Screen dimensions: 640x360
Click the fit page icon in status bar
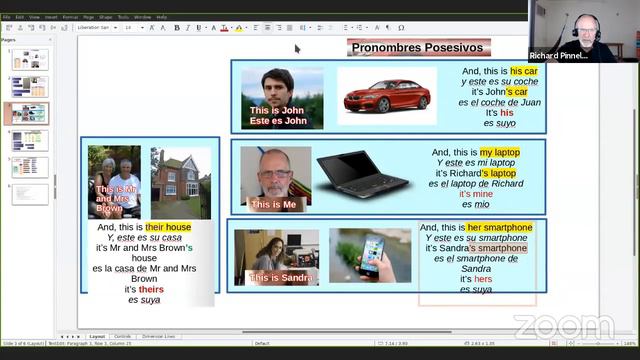(x=571, y=344)
